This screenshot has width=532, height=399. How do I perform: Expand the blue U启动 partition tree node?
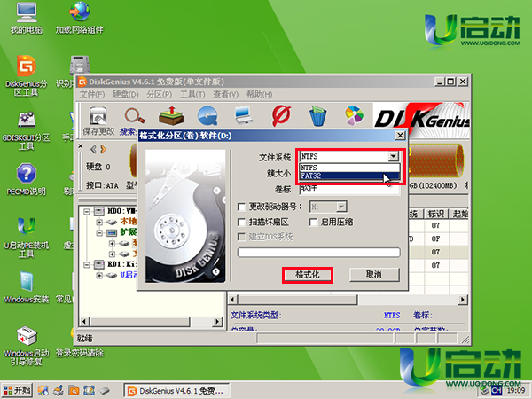(99, 275)
